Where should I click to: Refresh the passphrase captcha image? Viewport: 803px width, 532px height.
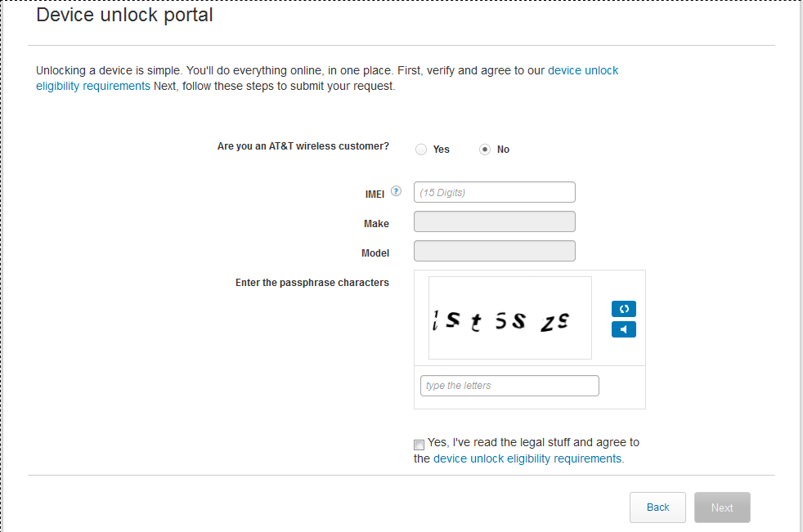coord(624,309)
